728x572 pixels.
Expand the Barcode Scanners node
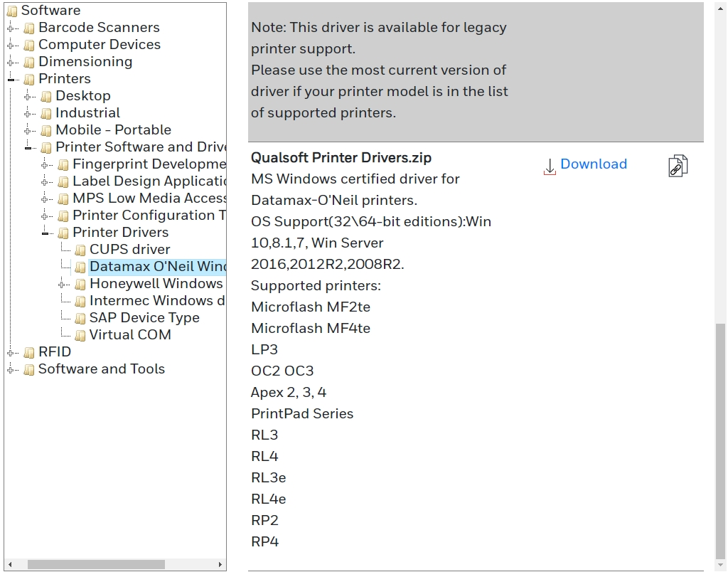click(x=10, y=28)
